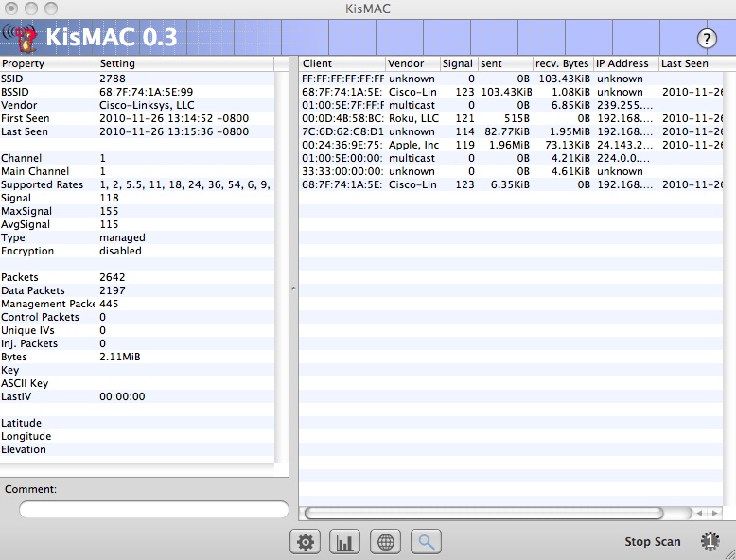Click the KisMAC mascot logo

(20, 38)
